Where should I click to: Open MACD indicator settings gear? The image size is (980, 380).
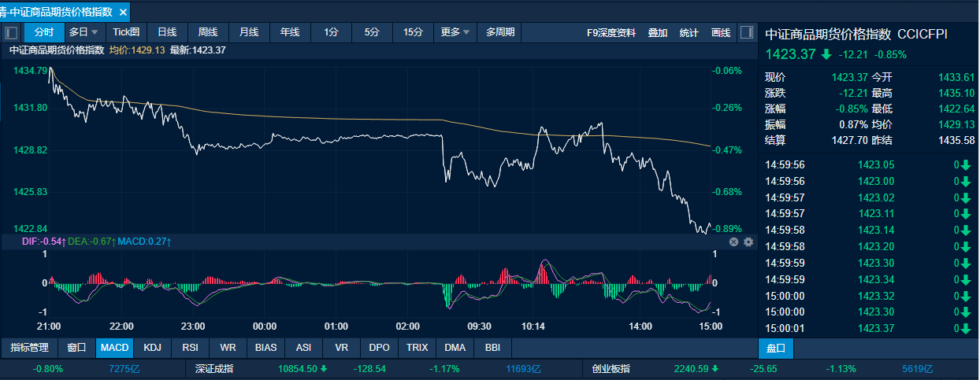point(748,242)
